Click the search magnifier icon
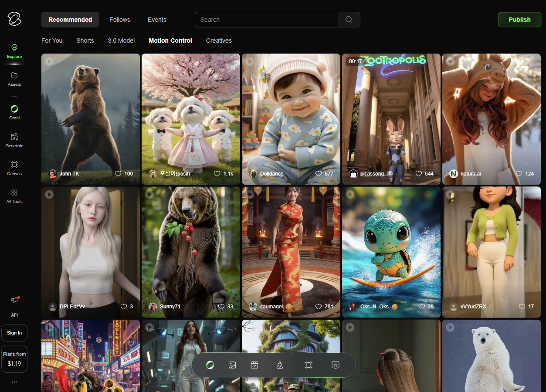546x392 pixels. point(349,20)
